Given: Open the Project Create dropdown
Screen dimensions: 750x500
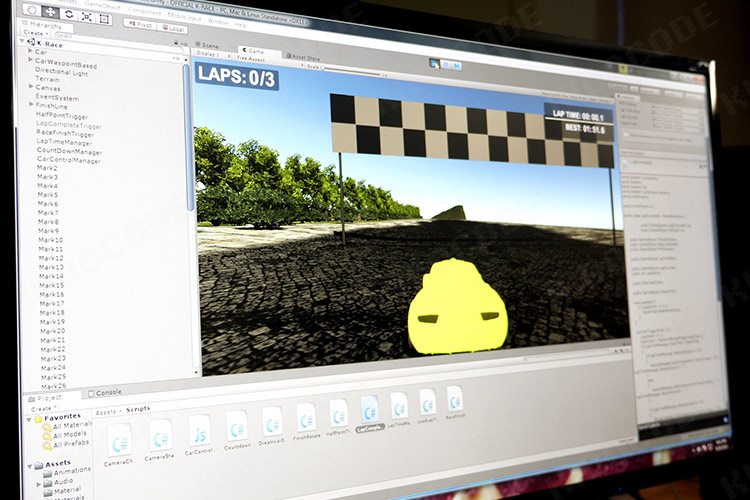Looking at the screenshot, I should coord(44,409).
